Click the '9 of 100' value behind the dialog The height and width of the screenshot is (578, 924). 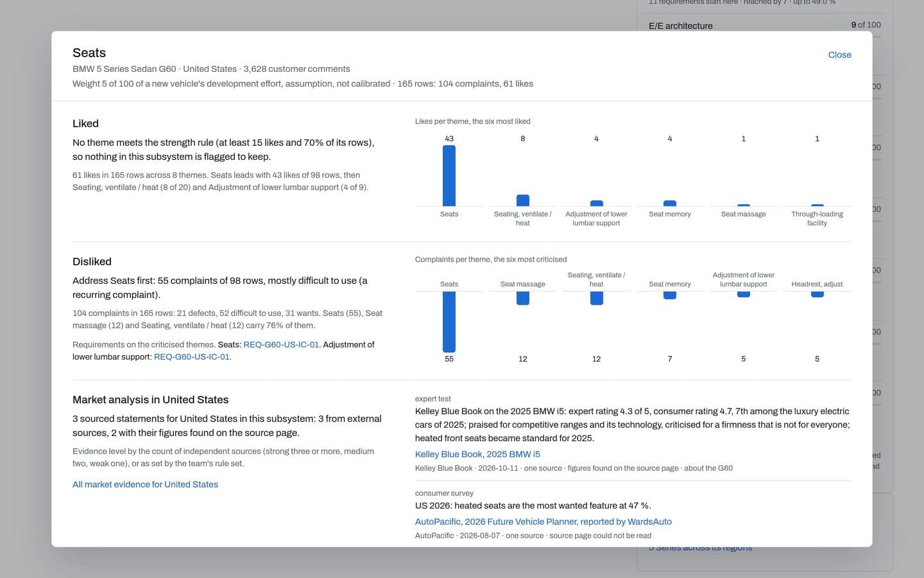(866, 25)
